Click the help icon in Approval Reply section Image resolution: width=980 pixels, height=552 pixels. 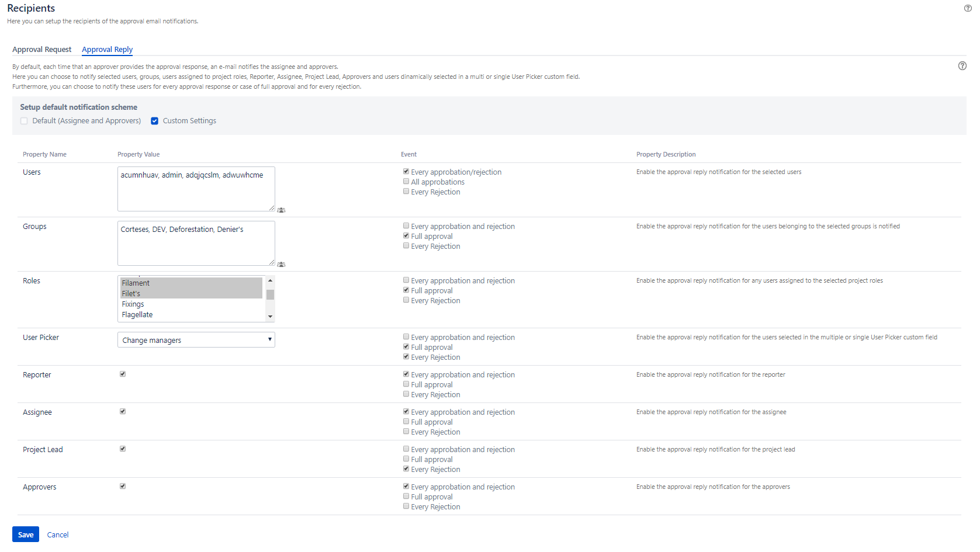pyautogui.click(x=962, y=66)
